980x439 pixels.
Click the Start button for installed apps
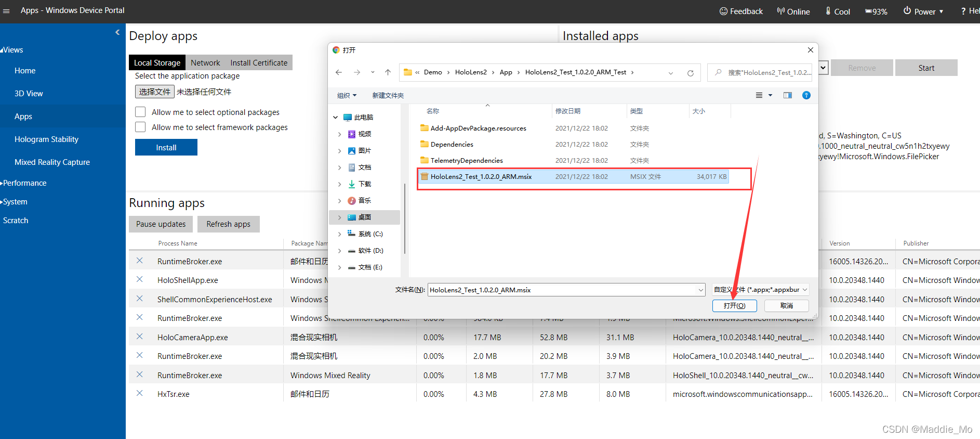(x=926, y=68)
